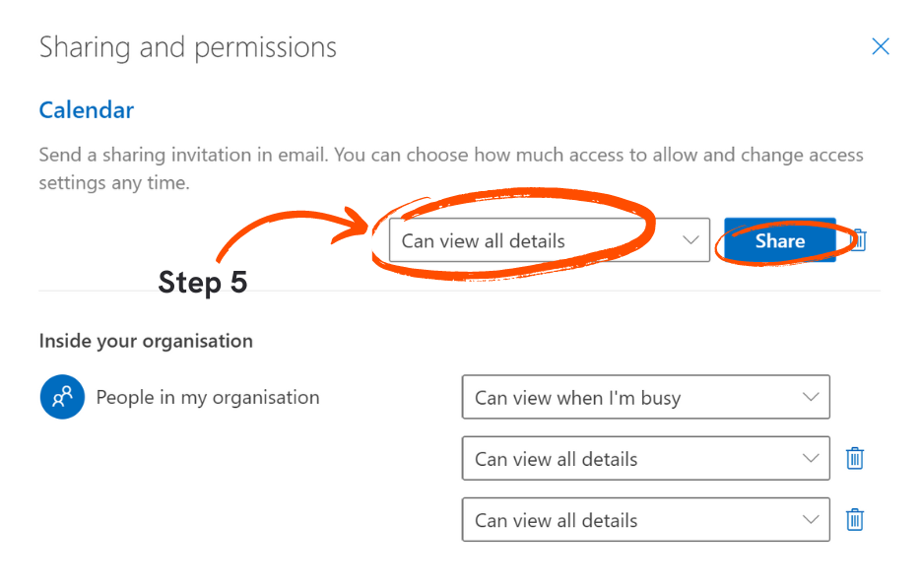The width and height of the screenshot is (920, 588).
Task: Delete the second 'Can view all details' permission
Action: 854,458
